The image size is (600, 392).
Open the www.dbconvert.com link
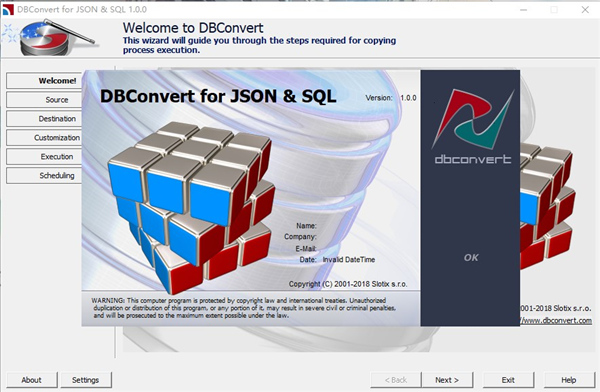point(556,320)
